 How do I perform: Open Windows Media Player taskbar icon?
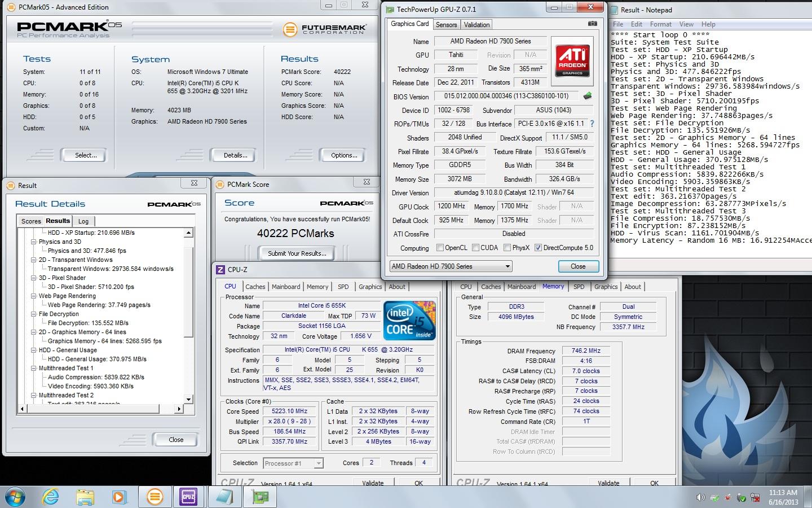[x=119, y=497]
